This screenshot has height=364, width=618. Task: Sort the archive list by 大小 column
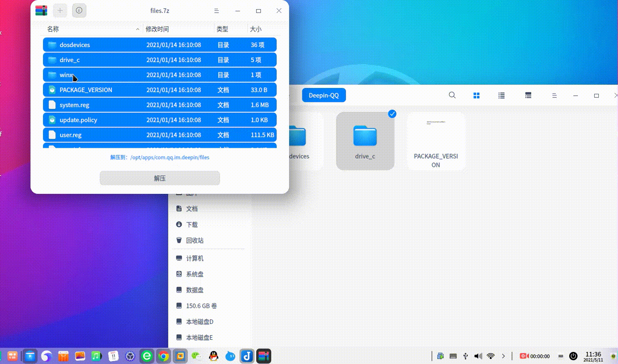(x=256, y=29)
